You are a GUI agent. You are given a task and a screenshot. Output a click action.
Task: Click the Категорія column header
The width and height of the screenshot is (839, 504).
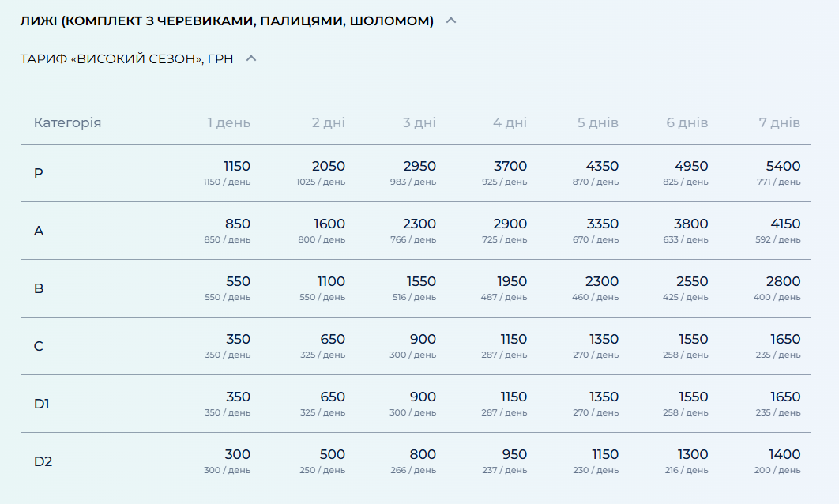[x=67, y=122]
